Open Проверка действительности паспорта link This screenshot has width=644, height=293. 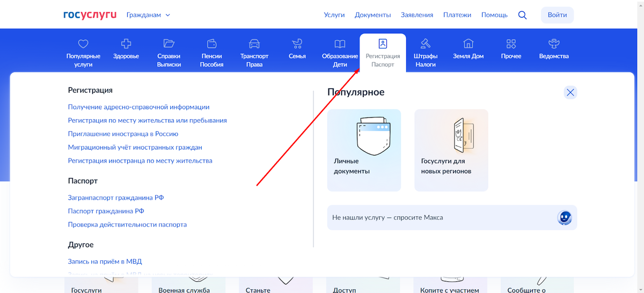pos(127,224)
